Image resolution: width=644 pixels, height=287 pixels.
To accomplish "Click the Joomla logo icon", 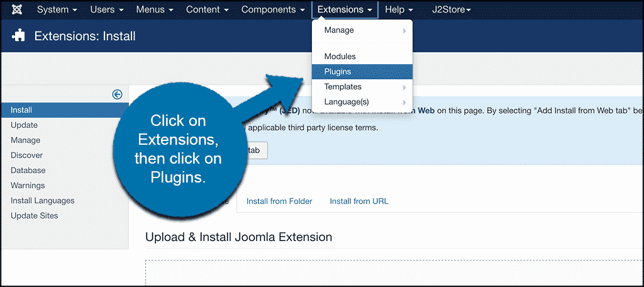I will tap(17, 9).
